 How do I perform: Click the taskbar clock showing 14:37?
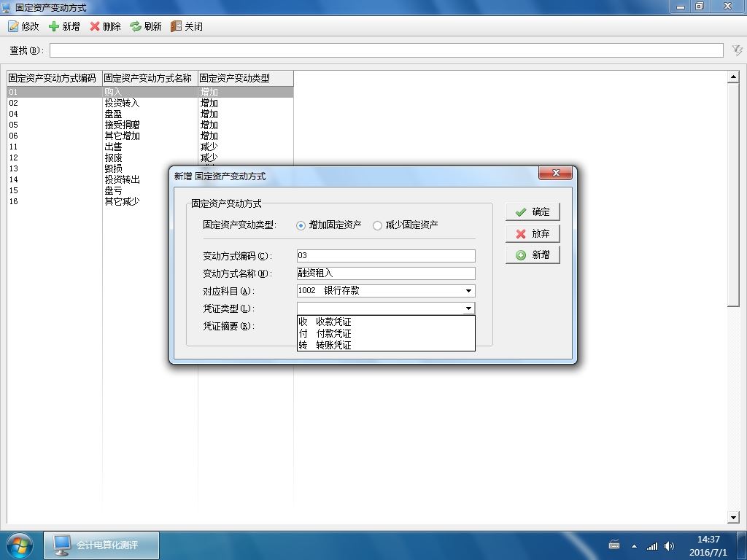pos(708,545)
